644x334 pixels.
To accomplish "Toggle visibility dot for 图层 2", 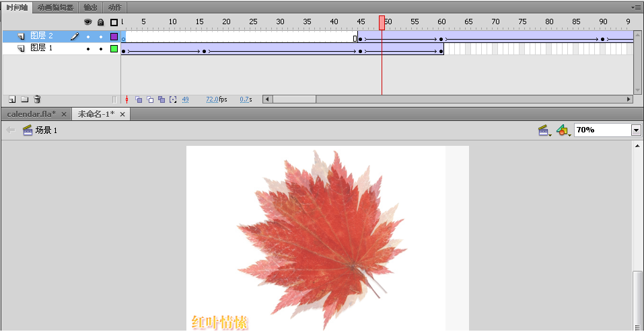I will [x=87, y=36].
